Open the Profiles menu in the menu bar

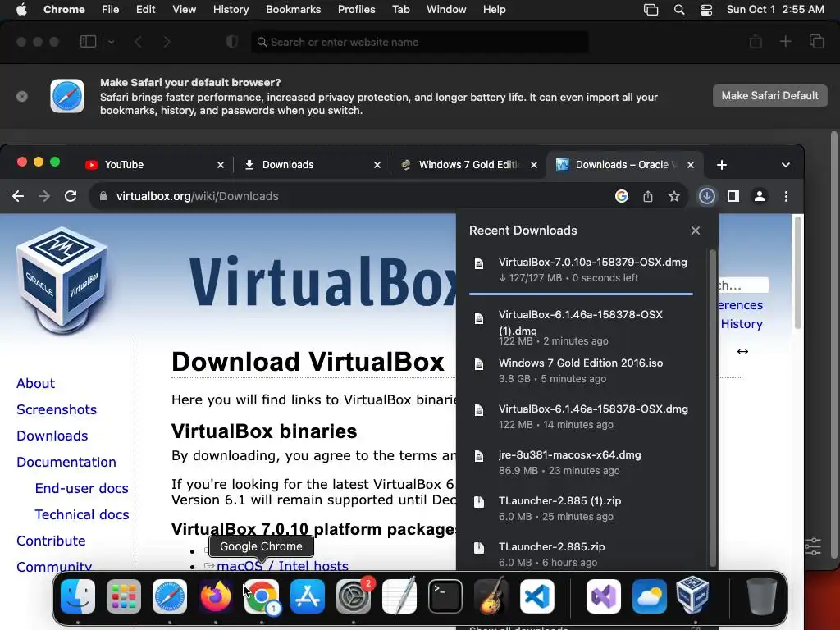tap(356, 10)
